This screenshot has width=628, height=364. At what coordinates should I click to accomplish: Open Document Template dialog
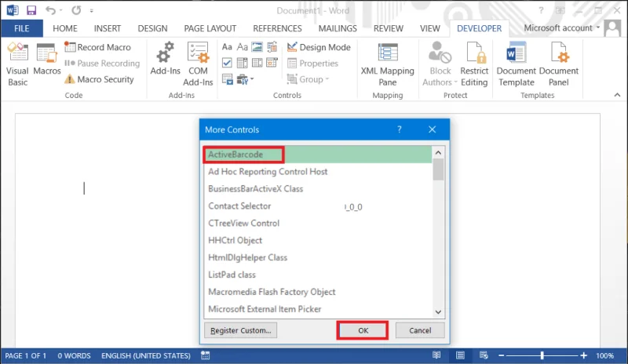pos(516,64)
